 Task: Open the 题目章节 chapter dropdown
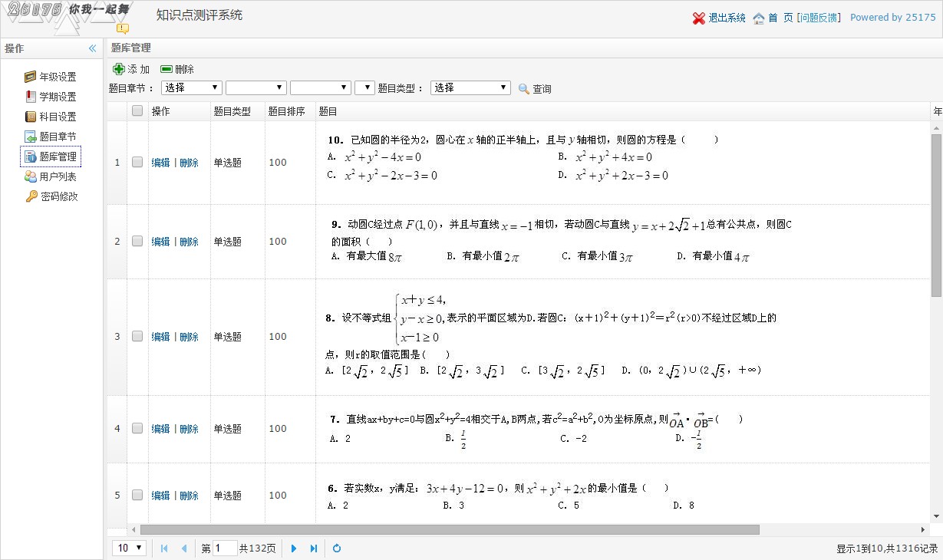point(191,87)
